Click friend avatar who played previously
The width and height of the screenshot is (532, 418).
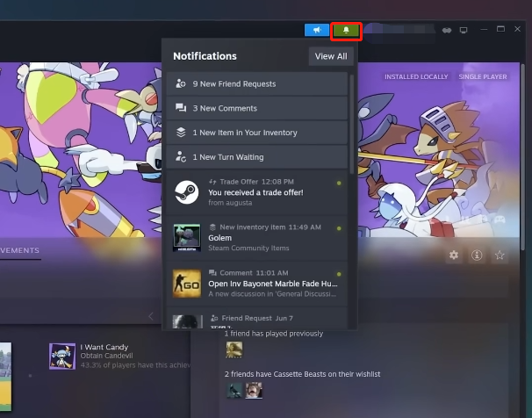coord(234,350)
